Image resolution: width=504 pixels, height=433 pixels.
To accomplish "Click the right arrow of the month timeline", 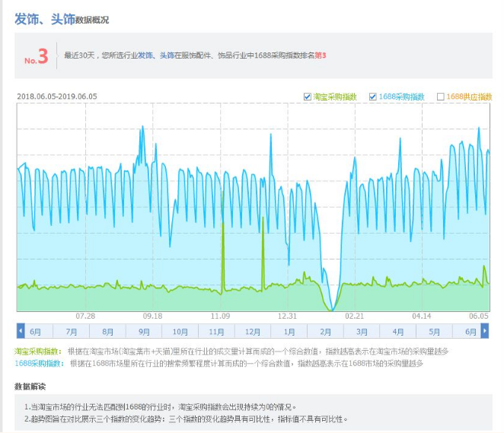I will click(x=485, y=331).
